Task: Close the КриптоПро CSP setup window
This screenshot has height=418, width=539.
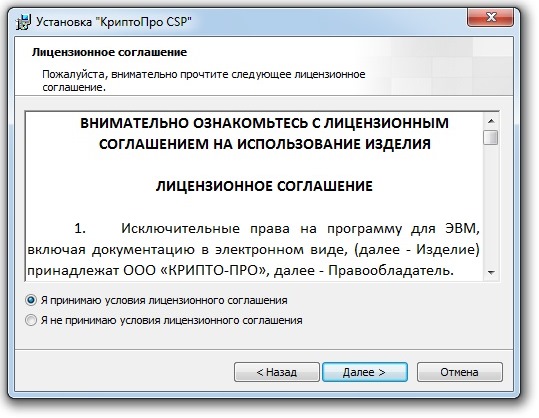Action: pos(491,17)
